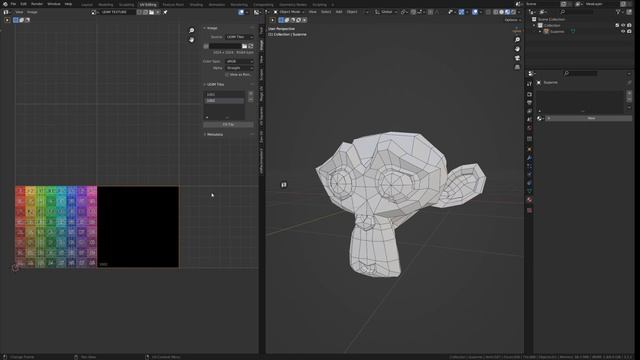
Task: Open the Object Mode dropdown
Action: (289, 12)
